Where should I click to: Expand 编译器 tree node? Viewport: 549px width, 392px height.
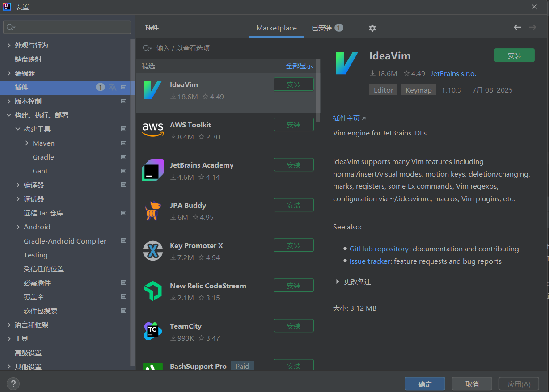coord(18,185)
